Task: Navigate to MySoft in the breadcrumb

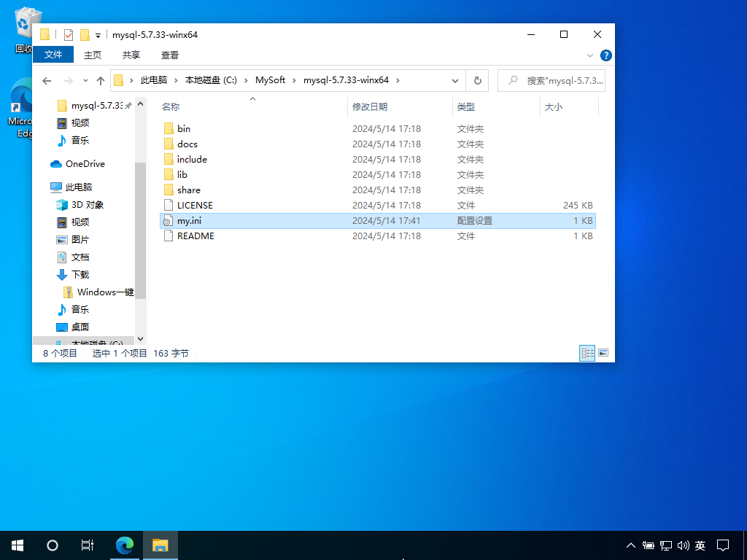Action: (270, 80)
